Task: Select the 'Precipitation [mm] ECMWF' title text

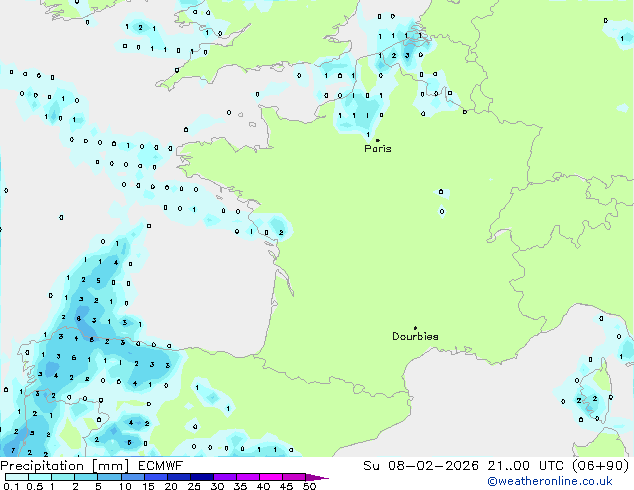Action: 91,466
